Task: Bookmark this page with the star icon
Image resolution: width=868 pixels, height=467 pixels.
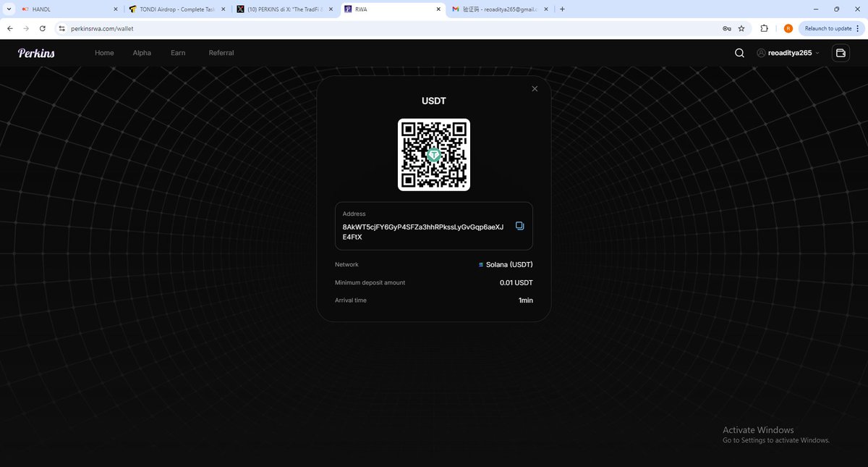Action: pyautogui.click(x=741, y=28)
